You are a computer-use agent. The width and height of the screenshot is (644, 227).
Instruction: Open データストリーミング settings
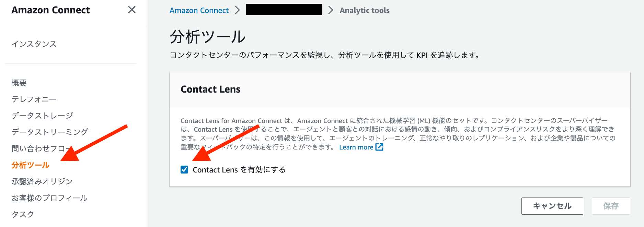tap(49, 132)
